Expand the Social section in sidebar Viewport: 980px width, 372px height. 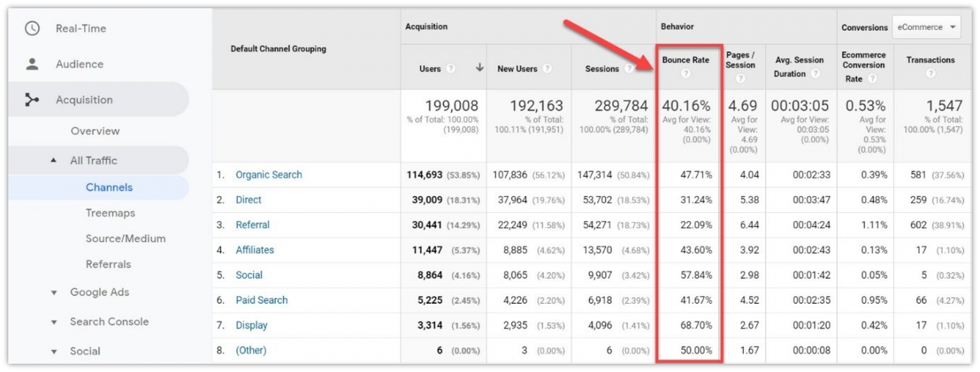click(84, 351)
